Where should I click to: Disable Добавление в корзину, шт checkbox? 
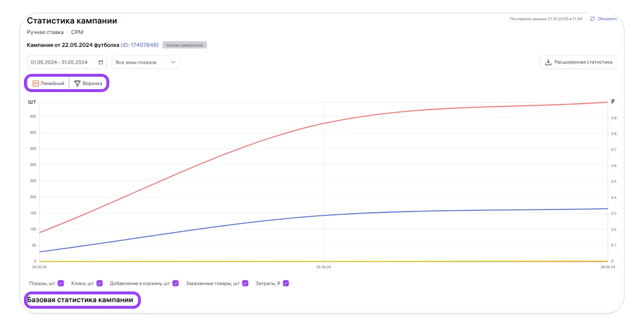(x=176, y=283)
